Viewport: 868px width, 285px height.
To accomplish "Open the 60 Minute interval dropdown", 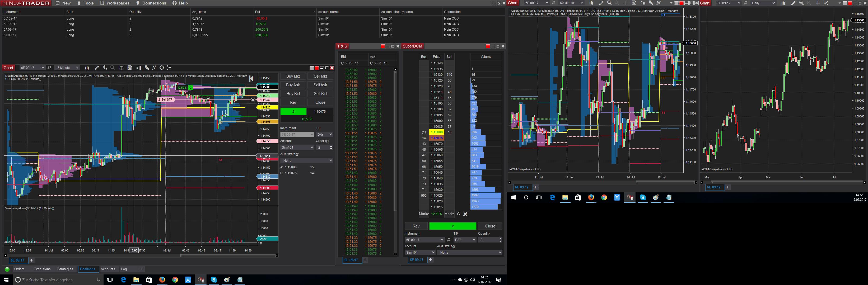I will 571,3.
